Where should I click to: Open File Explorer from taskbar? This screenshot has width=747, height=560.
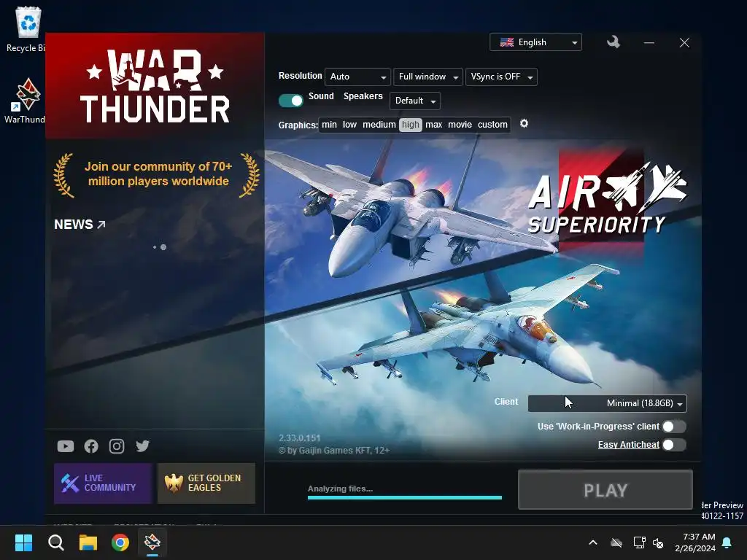(88, 542)
